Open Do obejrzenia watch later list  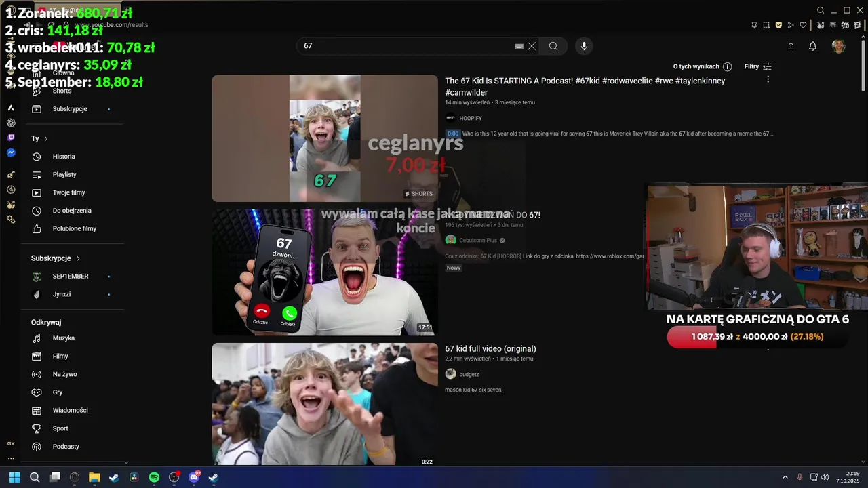click(72, 211)
